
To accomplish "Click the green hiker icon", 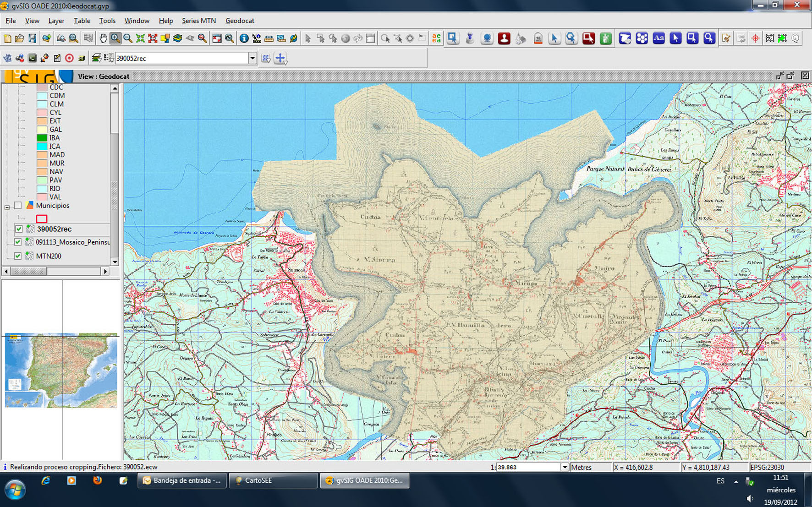I will click(x=605, y=38).
